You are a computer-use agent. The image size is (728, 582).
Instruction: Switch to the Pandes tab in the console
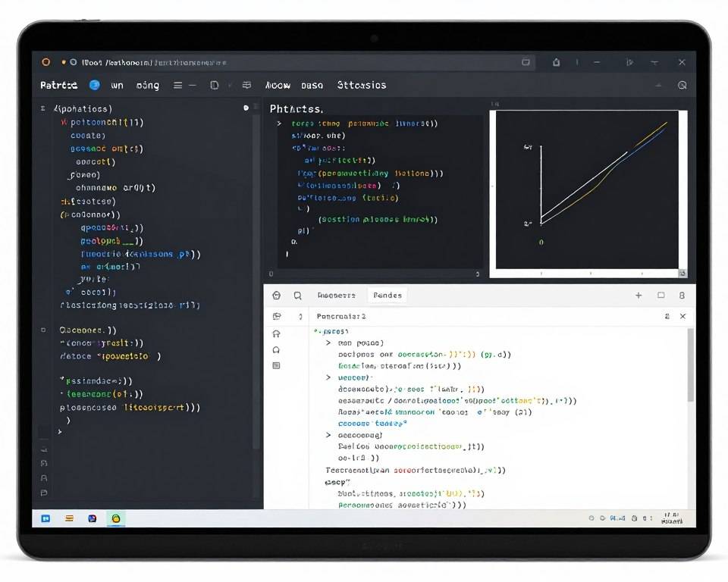point(388,295)
